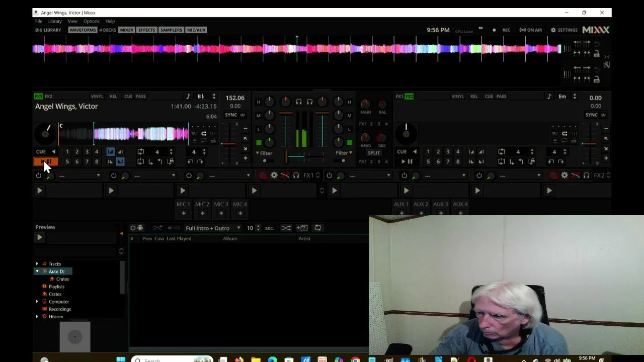644x362 pixels.
Task: Toggle the SAMPLERS section
Action: pos(171,30)
